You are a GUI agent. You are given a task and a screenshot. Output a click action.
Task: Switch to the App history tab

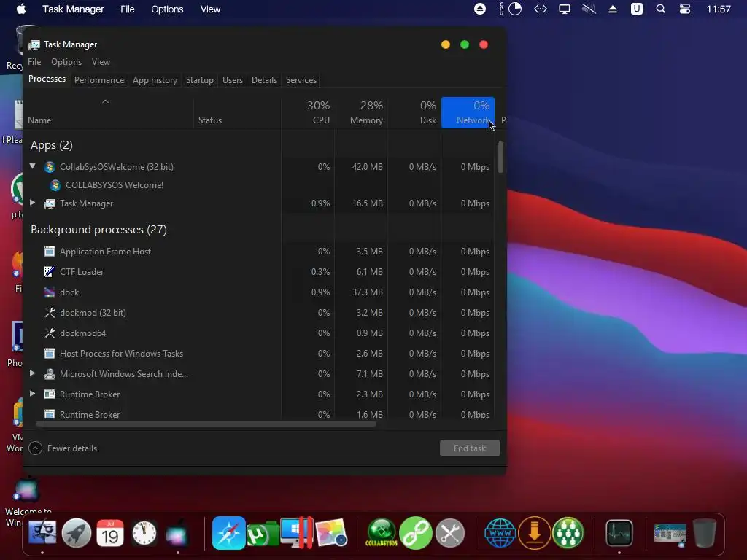(x=155, y=80)
